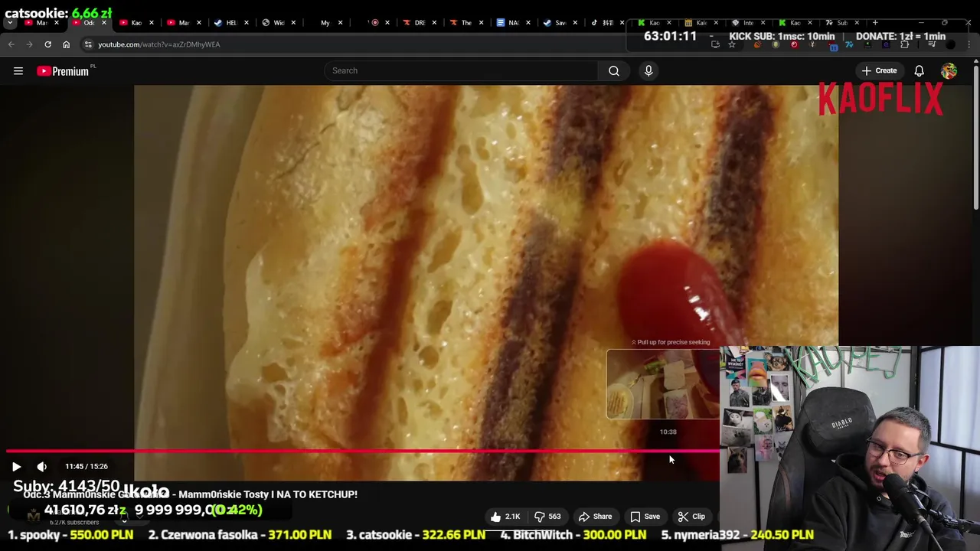Play the paused video

16,466
